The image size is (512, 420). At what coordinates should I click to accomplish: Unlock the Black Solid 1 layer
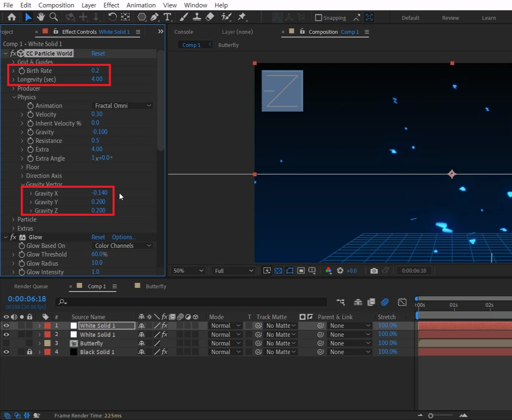[30, 352]
